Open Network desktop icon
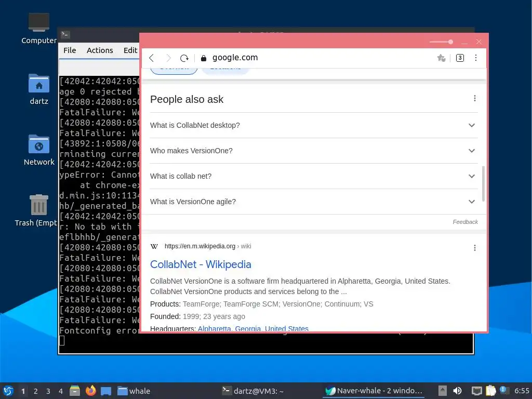The height and width of the screenshot is (399, 532). [38, 150]
